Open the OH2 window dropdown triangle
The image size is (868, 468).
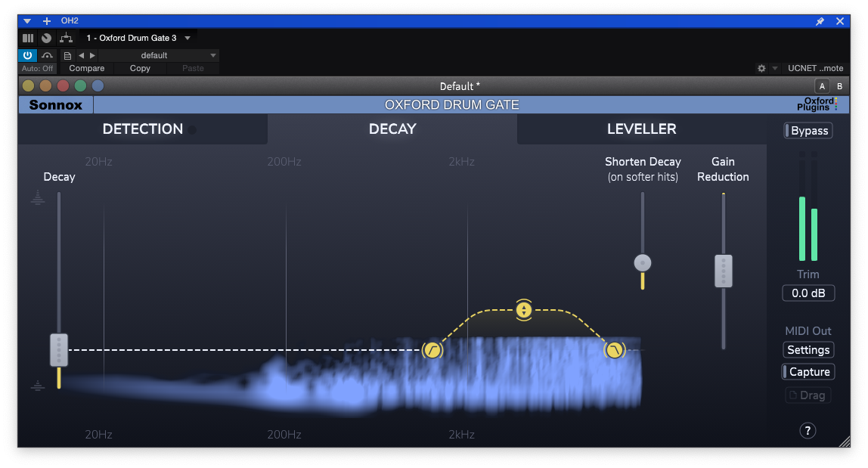27,21
